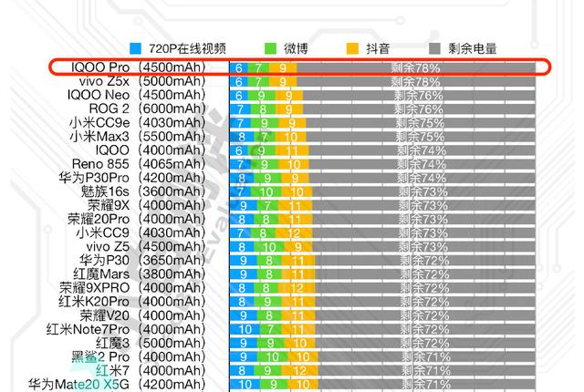Click 剩余72% in the 华为P30 bar

(425, 261)
